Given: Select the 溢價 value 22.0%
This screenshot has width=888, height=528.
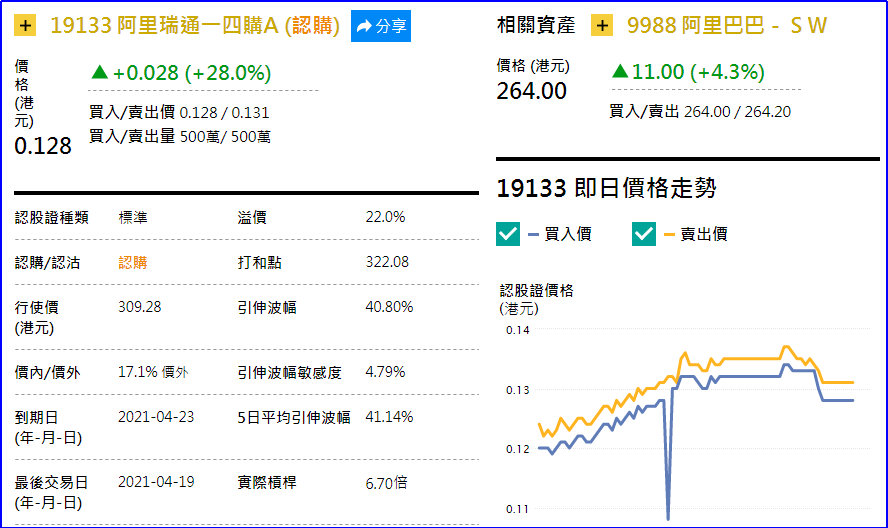Looking at the screenshot, I should 386,217.
